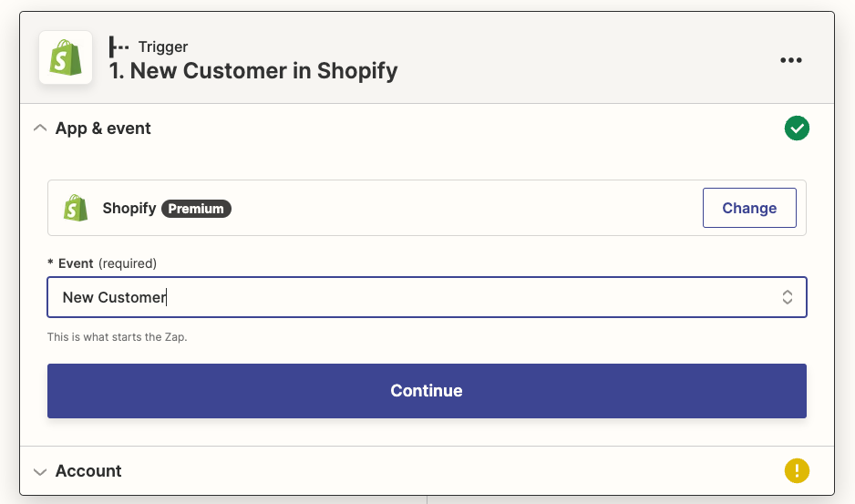This screenshot has width=855, height=504.
Task: Open the three-dot more options menu
Action: [x=790, y=60]
